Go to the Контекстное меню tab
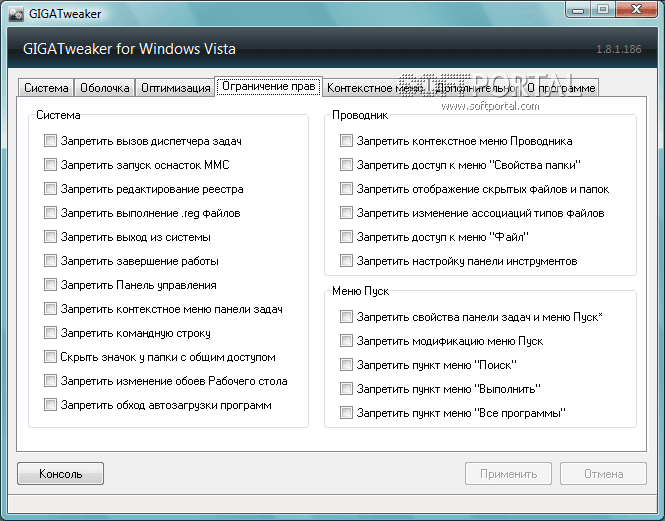The height and width of the screenshot is (521, 665). pyautogui.click(x=374, y=88)
